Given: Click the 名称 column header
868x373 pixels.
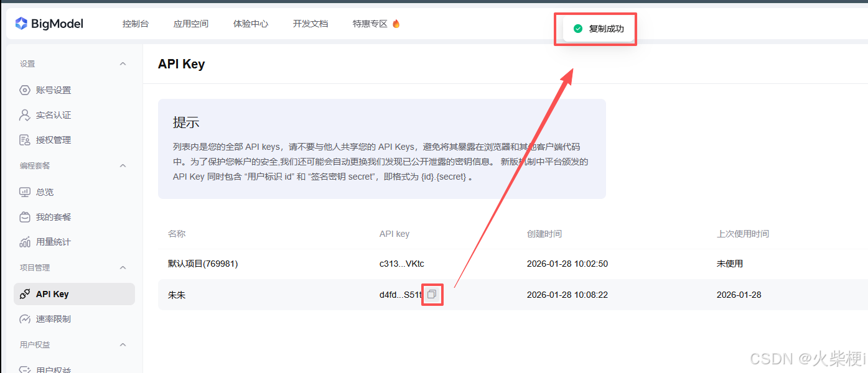Looking at the screenshot, I should click(x=177, y=234).
